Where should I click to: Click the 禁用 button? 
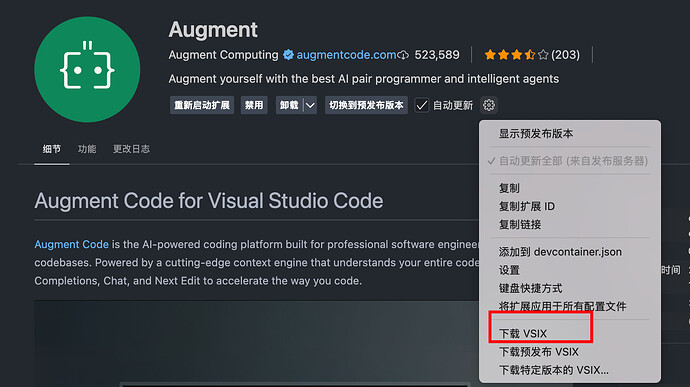tap(254, 105)
